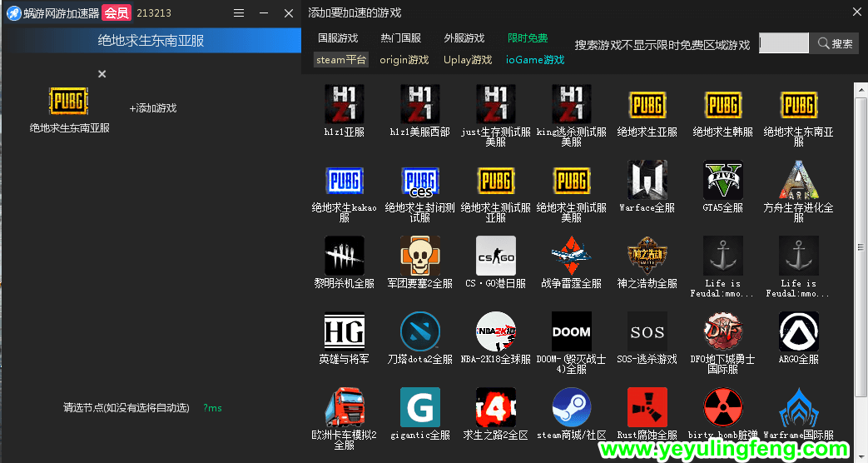Screen dimensions: 868x463
Task: Pick 求生之路2全区 icon
Action: [x=496, y=407]
